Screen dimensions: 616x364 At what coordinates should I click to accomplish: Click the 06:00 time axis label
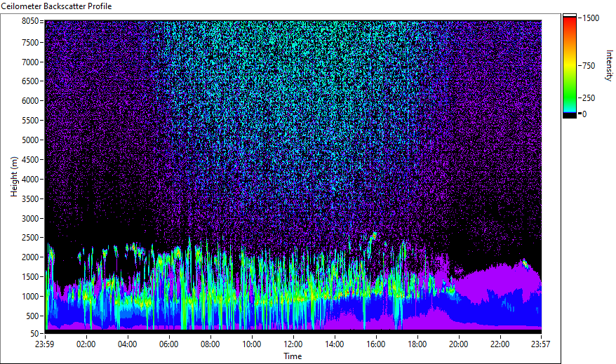click(168, 344)
